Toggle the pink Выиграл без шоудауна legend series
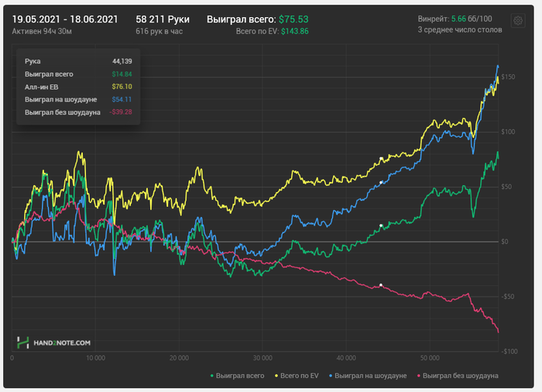 (458, 376)
